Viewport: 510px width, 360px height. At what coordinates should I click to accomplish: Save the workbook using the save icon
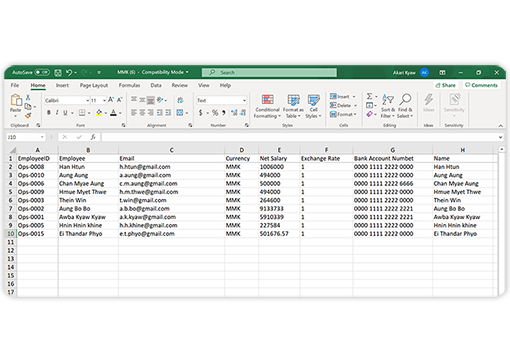coord(58,72)
